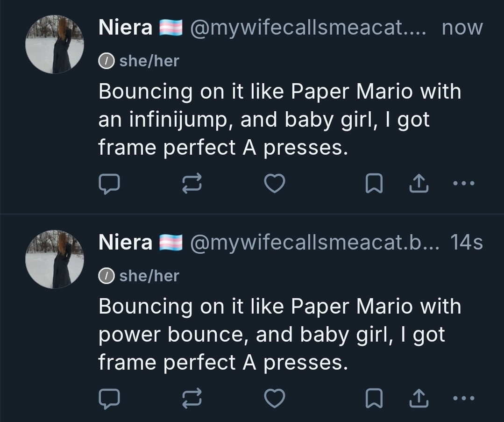The height and width of the screenshot is (422, 504).
Task: Like the infinijump post
Action: (x=275, y=184)
